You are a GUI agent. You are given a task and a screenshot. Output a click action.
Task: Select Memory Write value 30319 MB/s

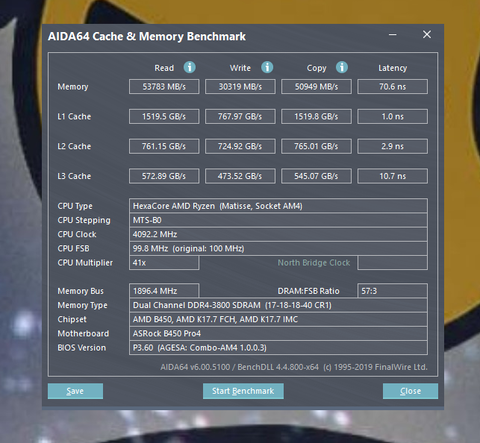[240, 87]
